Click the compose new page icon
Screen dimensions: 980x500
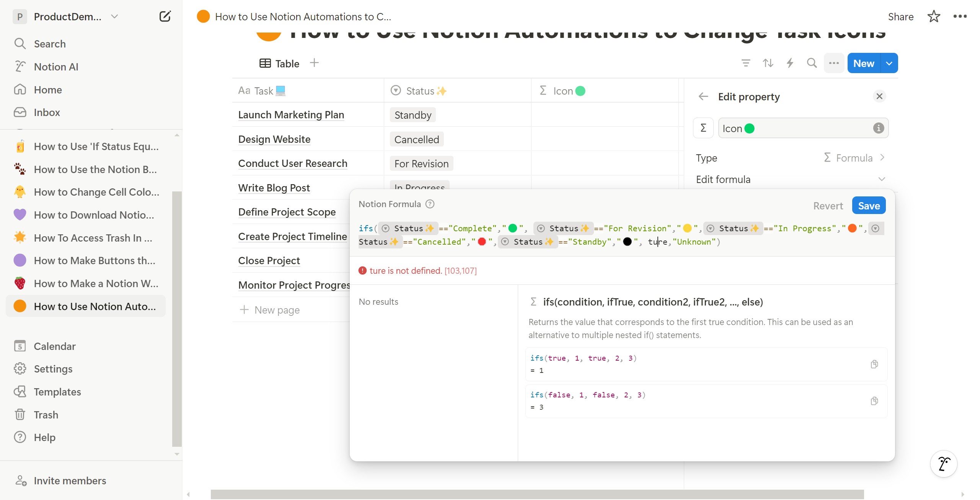point(165,16)
